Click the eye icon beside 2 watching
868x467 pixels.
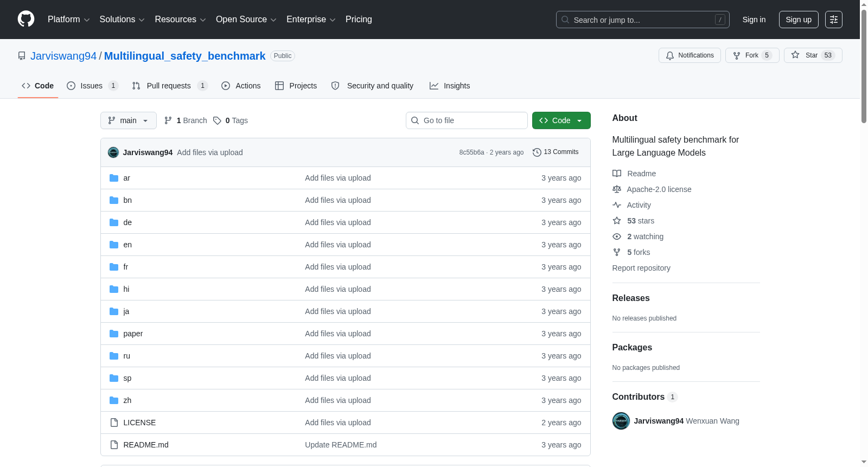click(617, 236)
